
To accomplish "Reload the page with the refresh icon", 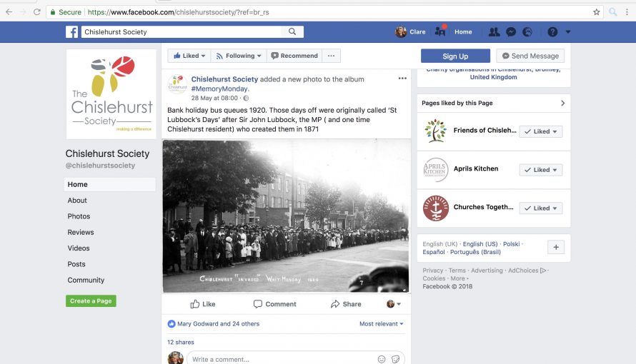I will tap(37, 12).
